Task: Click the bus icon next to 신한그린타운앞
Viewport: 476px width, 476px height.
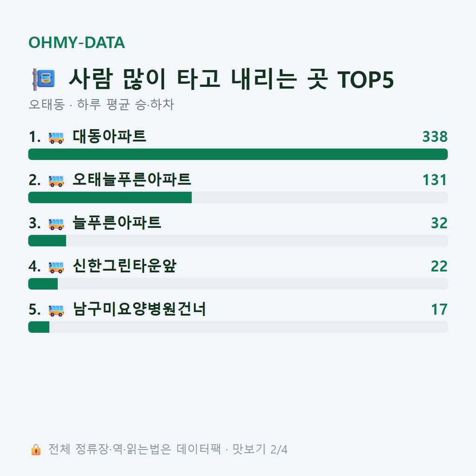Action: [56, 267]
